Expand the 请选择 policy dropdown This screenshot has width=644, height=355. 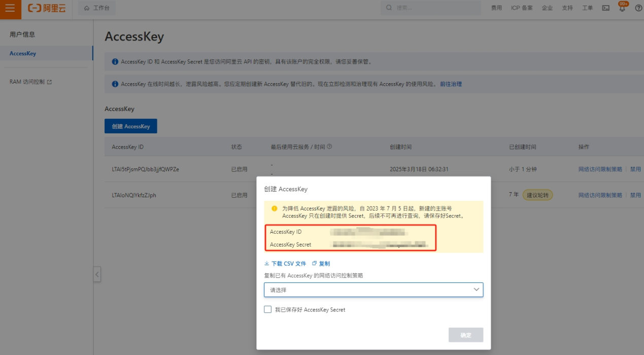pyautogui.click(x=374, y=290)
